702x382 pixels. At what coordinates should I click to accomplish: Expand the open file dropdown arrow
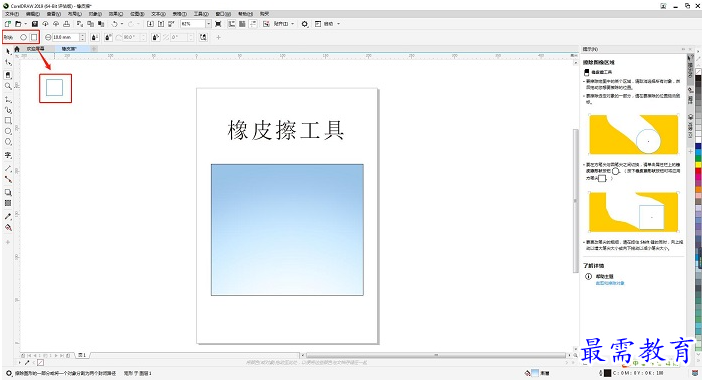coord(26,24)
